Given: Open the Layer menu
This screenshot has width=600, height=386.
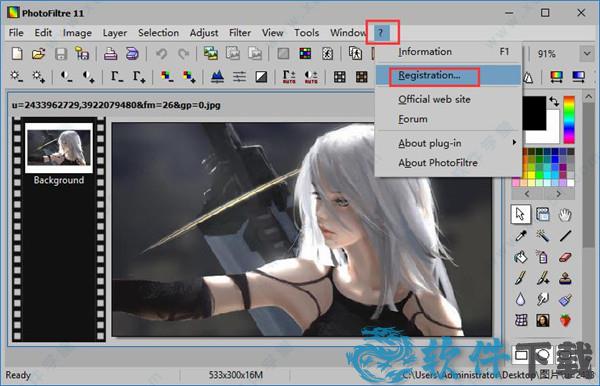Looking at the screenshot, I should [x=114, y=33].
